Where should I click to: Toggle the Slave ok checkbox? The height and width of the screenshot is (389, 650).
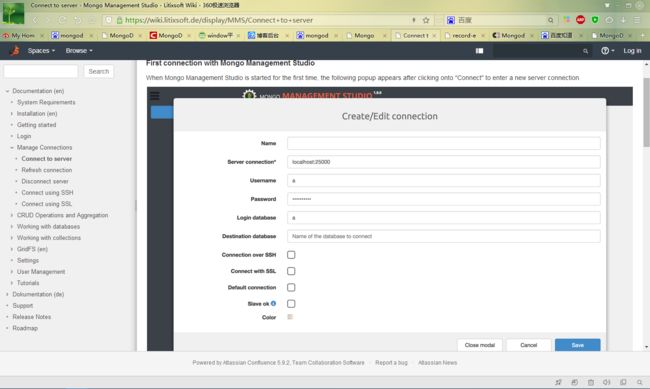[x=291, y=304]
